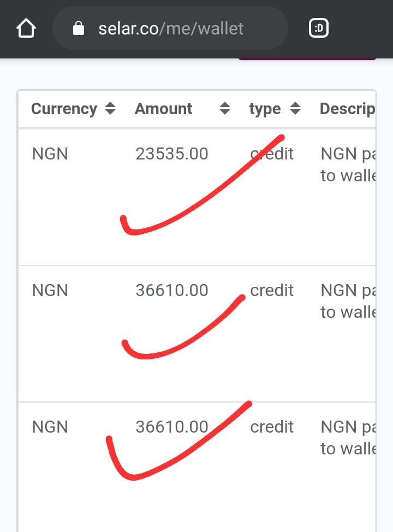Select the 23535.00 amount cell
Viewport: 393px width, 532px height.
(172, 154)
